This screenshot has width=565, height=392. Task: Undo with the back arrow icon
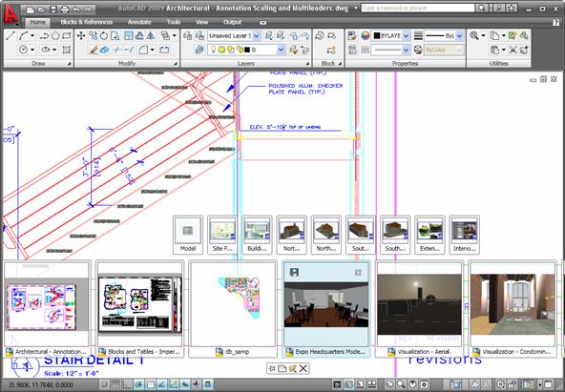(x=76, y=10)
